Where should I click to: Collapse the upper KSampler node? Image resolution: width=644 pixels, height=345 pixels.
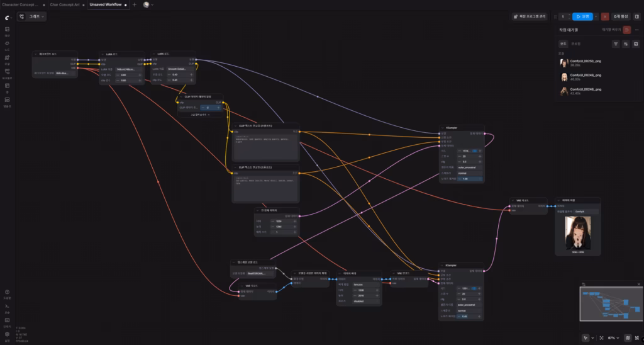coord(442,127)
